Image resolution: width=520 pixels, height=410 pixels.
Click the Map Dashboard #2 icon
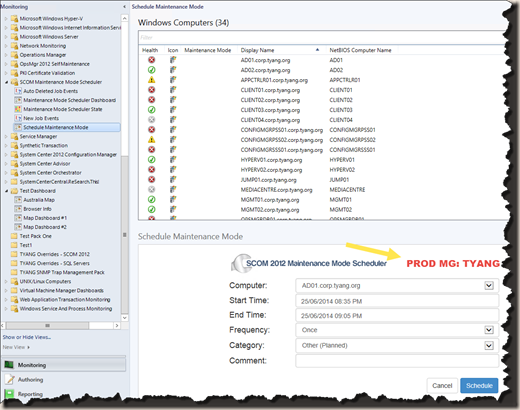pyautogui.click(x=18, y=227)
